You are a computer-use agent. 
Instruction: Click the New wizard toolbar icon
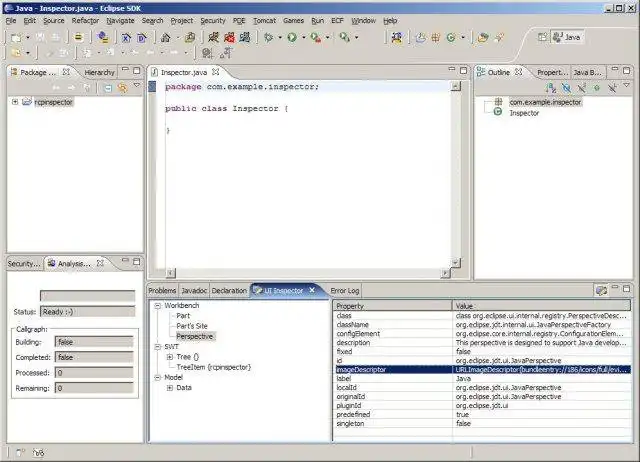pos(16,38)
